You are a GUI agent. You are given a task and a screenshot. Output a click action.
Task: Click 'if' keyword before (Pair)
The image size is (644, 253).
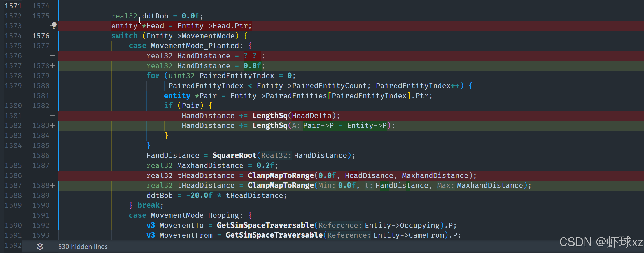(x=168, y=106)
